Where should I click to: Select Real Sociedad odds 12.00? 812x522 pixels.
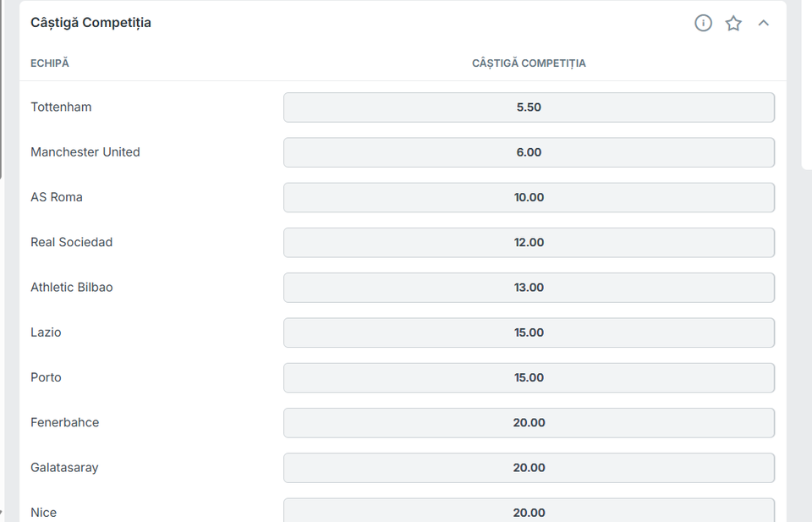click(x=529, y=242)
